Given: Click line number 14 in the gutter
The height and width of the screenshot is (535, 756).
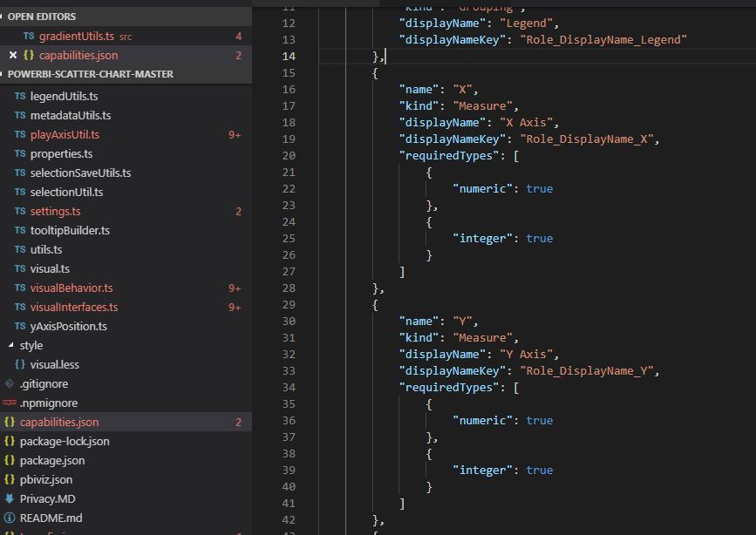Looking at the screenshot, I should (x=289, y=57).
